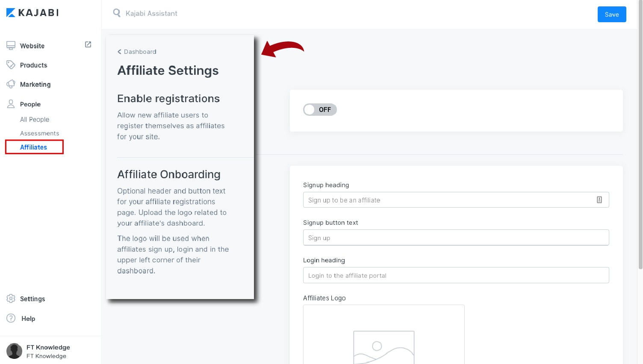Click the Login heading input field
This screenshot has width=643, height=364.
pos(455,276)
